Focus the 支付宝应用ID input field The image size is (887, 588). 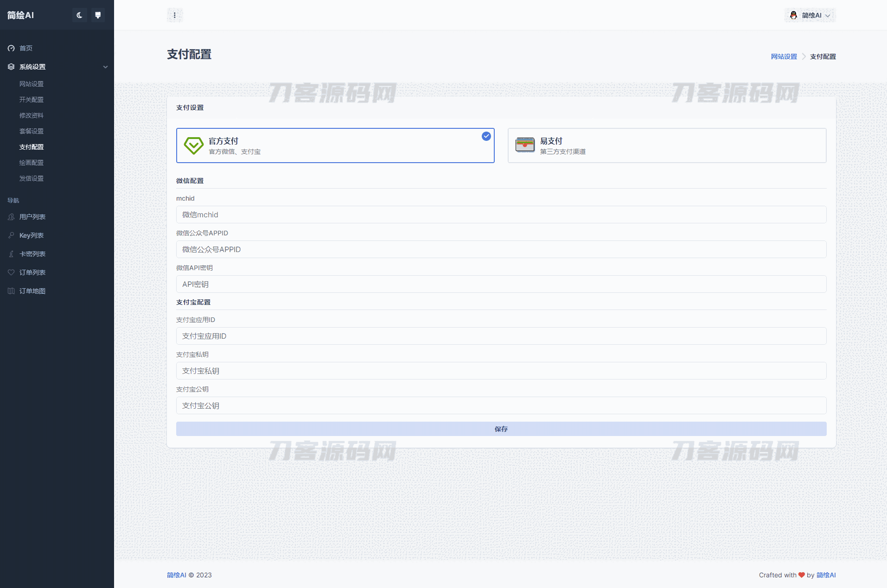501,336
